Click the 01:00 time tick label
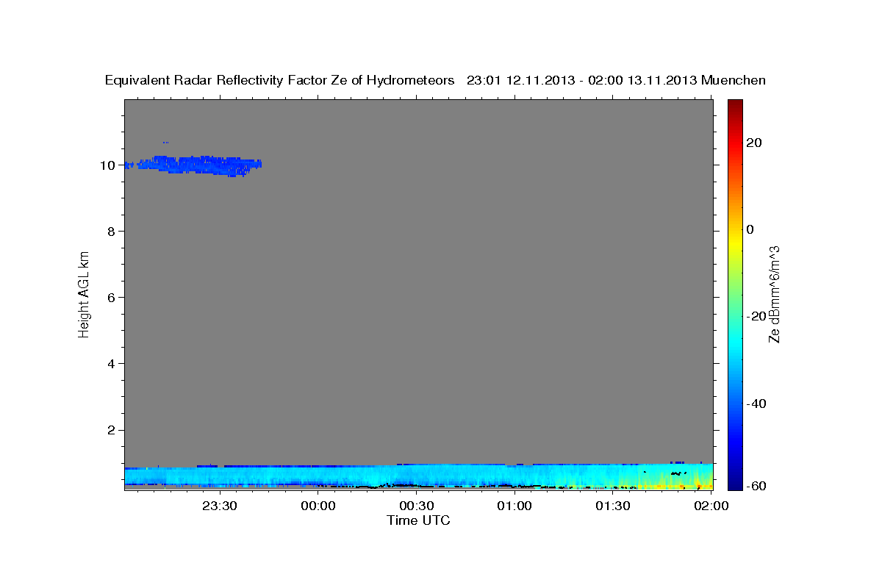Image resolution: width=882 pixels, height=588 pixels. [x=514, y=506]
